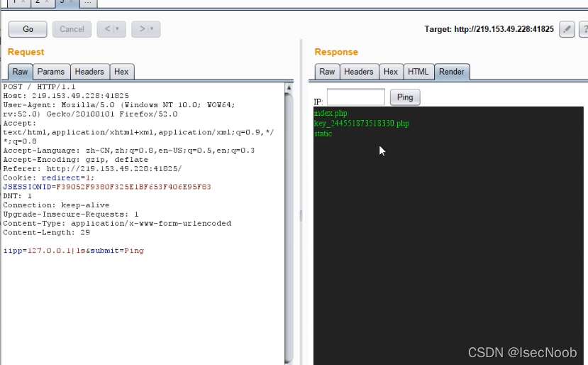Click the Referer header line
This screenshot has width=588, height=365.
(93, 168)
